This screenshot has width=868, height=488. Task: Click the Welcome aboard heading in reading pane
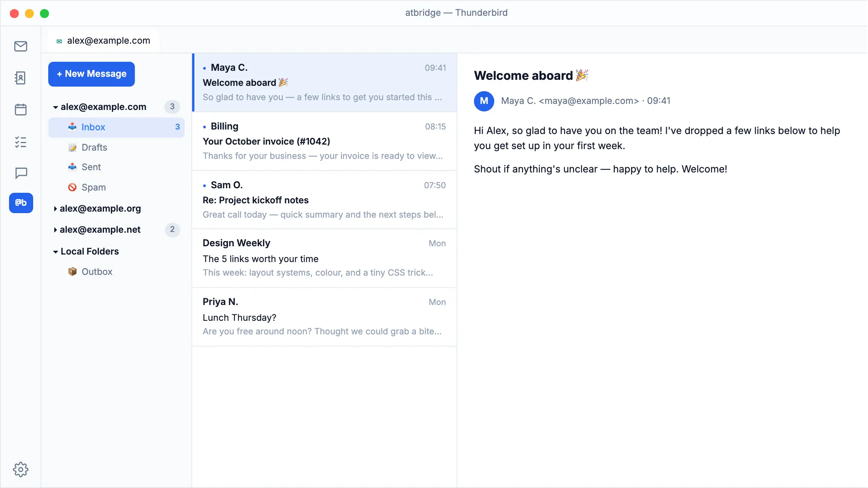[531, 76]
